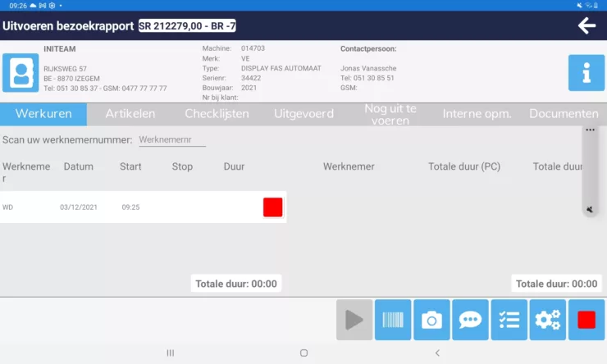Tap the Android recent apps button
The height and width of the screenshot is (364, 607).
(171, 353)
